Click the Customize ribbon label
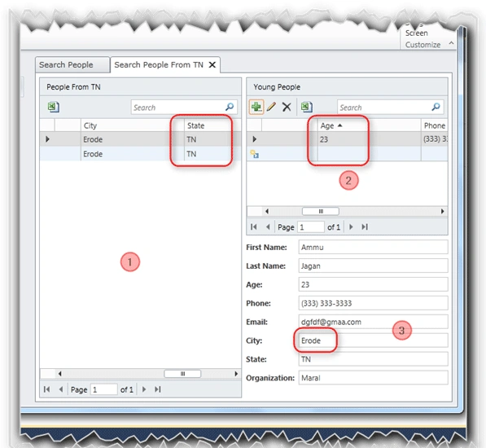The width and height of the screenshot is (486, 448). (423, 45)
